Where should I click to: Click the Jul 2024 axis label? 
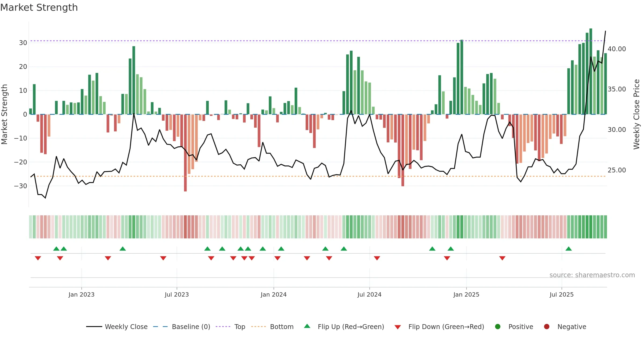click(369, 294)
